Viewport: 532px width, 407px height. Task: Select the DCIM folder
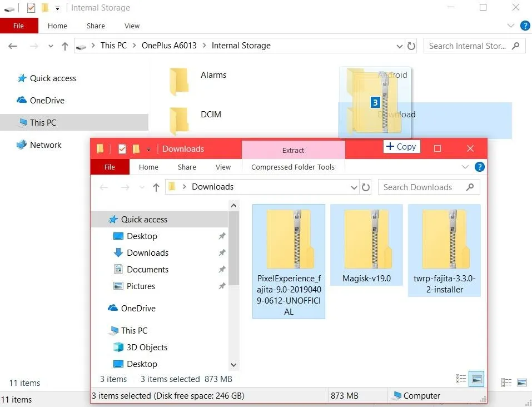tap(196, 120)
